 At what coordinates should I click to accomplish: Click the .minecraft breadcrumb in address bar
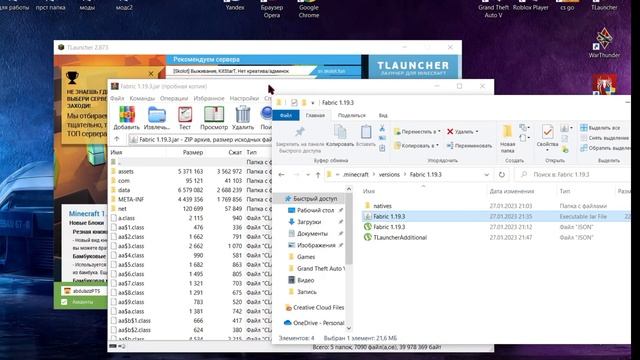click(x=356, y=175)
